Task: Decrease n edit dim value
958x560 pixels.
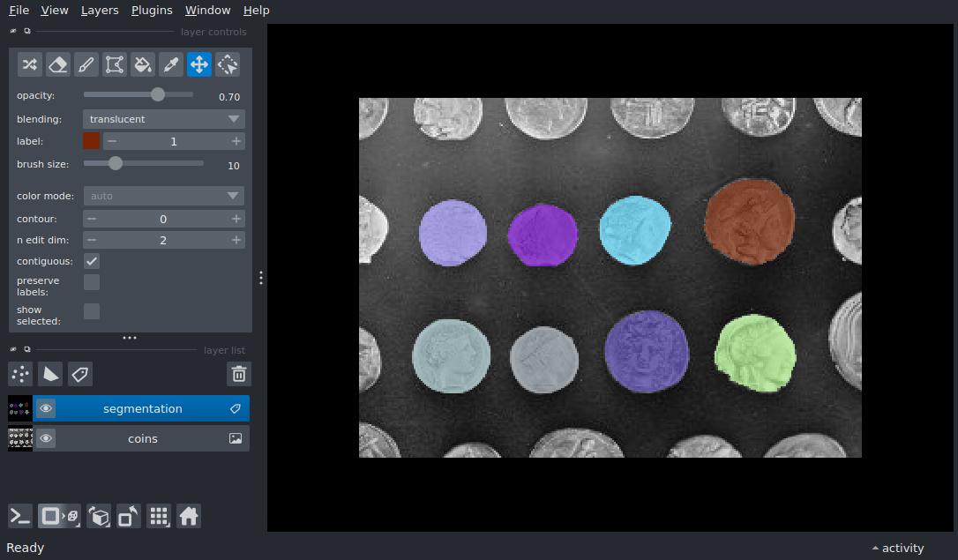Action: pyautogui.click(x=92, y=240)
